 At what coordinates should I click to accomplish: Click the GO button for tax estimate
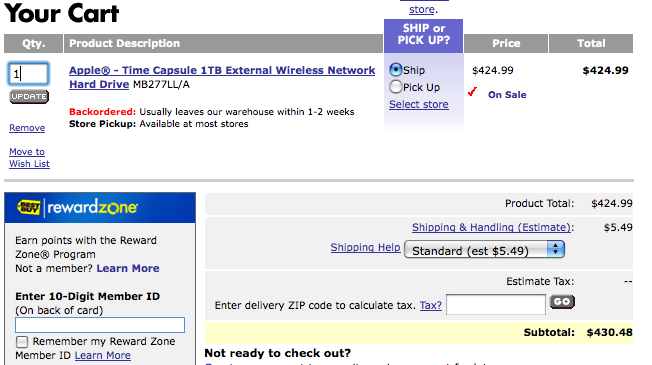click(x=562, y=301)
